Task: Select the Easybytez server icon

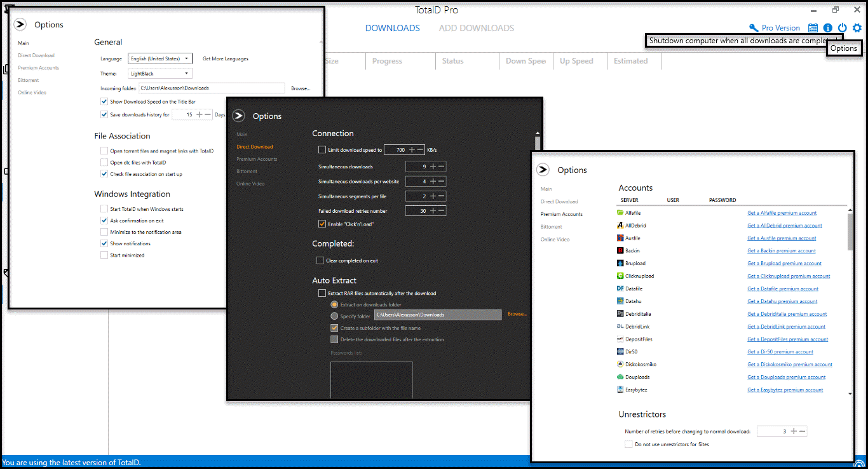Action: 620,390
